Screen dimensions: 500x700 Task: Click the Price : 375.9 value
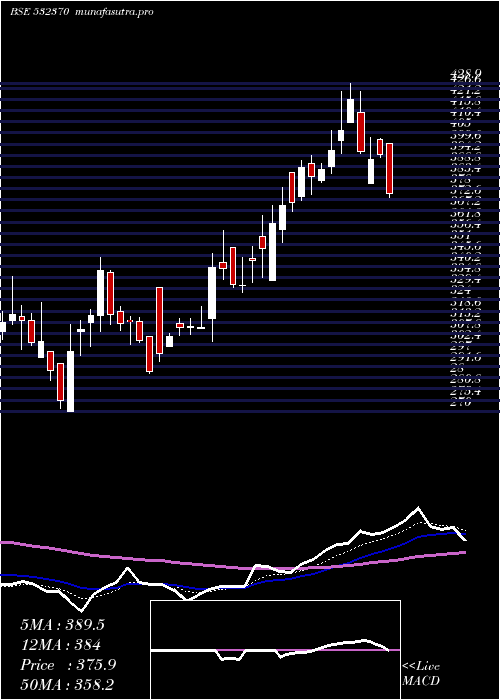point(68,665)
